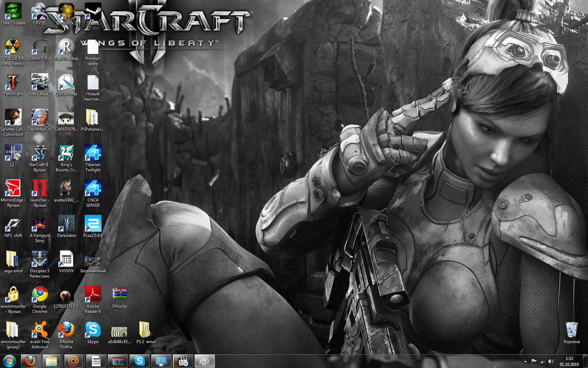Select the 'launcher - Ярлык' icon
Screen dimensions: 588x368
40,193
